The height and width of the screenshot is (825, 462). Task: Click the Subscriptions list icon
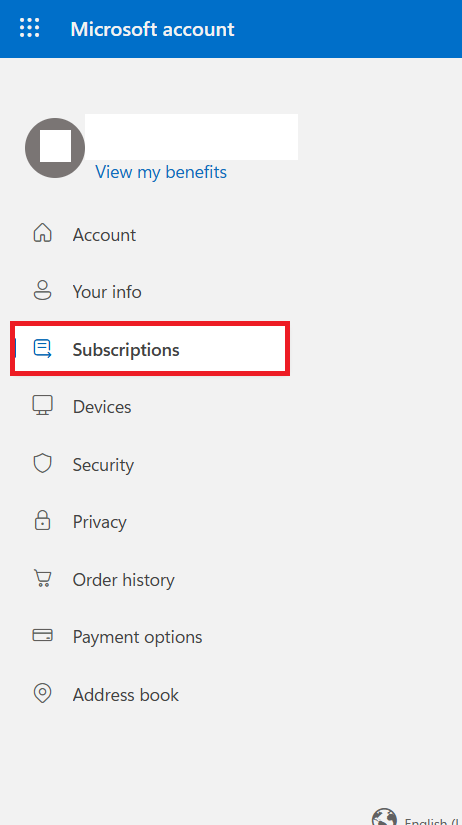click(43, 348)
